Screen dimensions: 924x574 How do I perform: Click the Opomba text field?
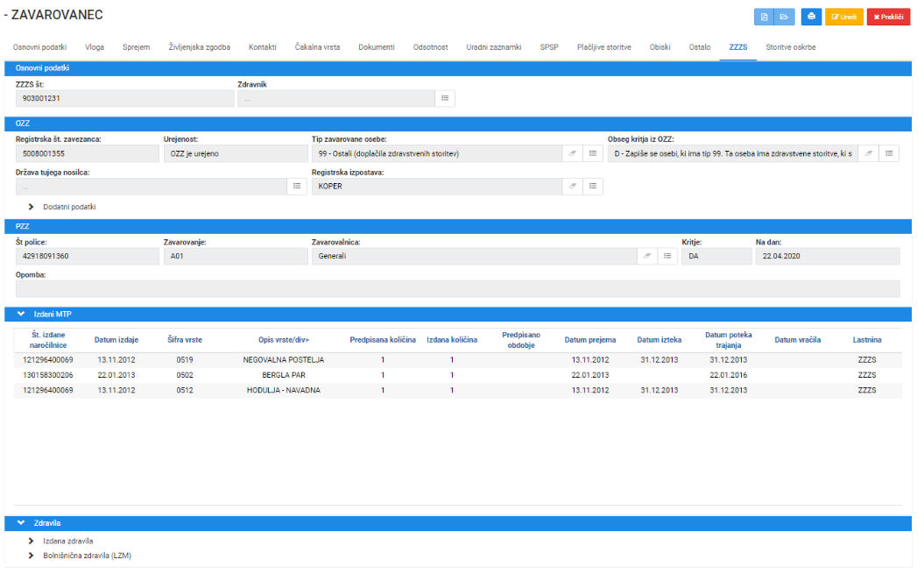(458, 288)
